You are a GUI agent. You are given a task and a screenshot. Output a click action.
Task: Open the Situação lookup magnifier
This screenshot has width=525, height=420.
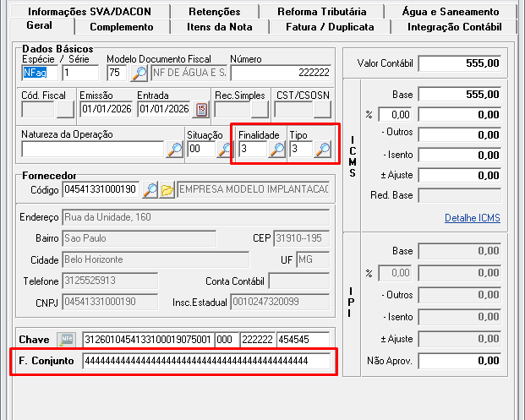click(x=224, y=150)
